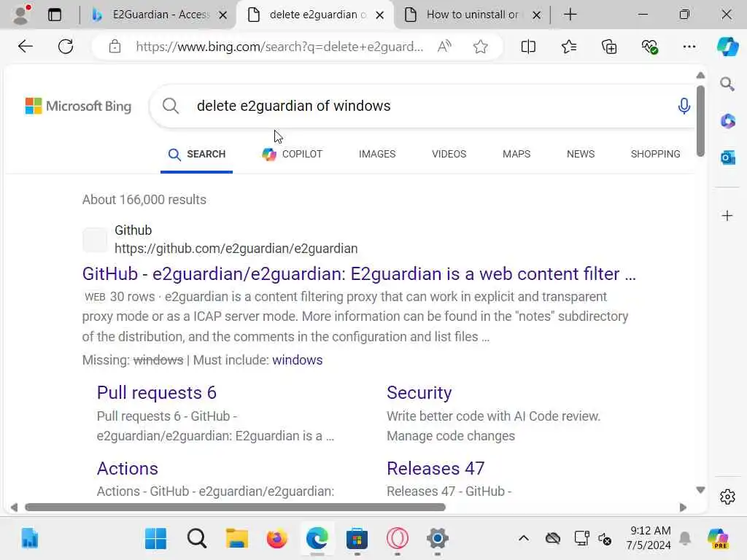Click the horizontal scroll left arrow
Screen dimensions: 747x560
click(x=15, y=507)
